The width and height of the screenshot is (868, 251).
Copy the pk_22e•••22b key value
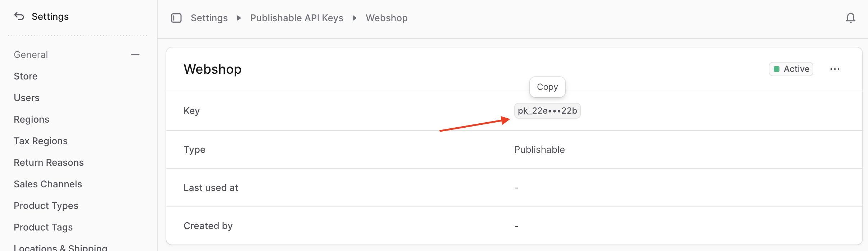[547, 110]
